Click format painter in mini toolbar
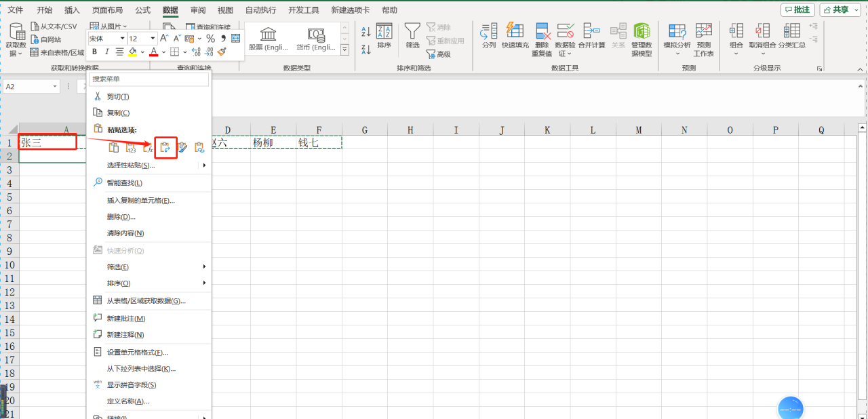 tap(222, 52)
